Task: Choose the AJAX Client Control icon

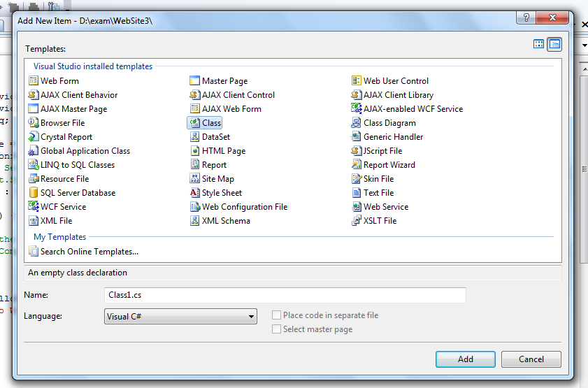Action: [194, 95]
